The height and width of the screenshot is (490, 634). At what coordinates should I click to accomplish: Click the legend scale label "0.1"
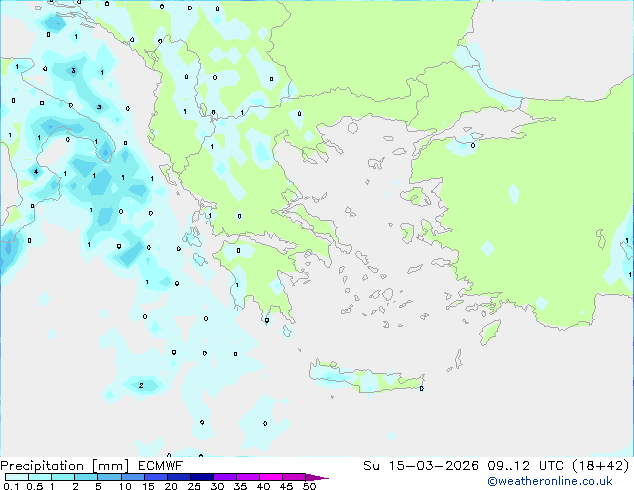point(11,486)
